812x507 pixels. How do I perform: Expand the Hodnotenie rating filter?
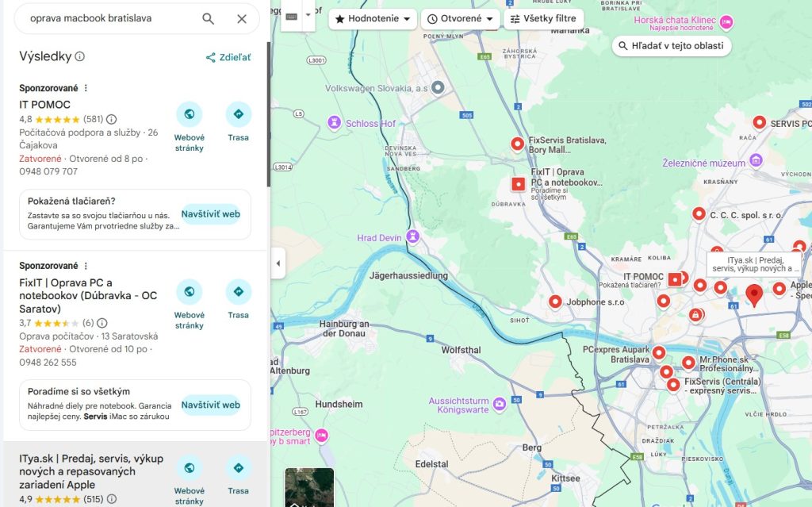click(x=373, y=19)
